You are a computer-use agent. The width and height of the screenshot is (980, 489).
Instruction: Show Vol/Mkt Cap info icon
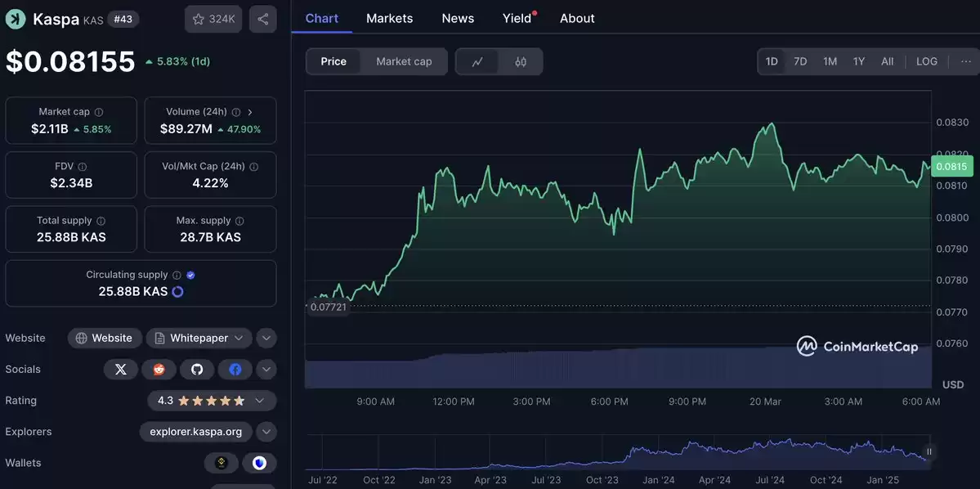(x=253, y=166)
